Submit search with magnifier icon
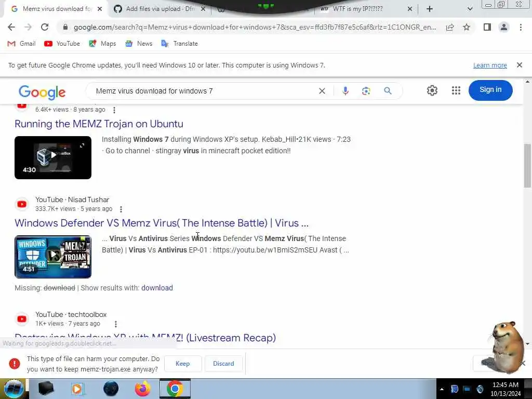The width and height of the screenshot is (532, 399). [388, 91]
